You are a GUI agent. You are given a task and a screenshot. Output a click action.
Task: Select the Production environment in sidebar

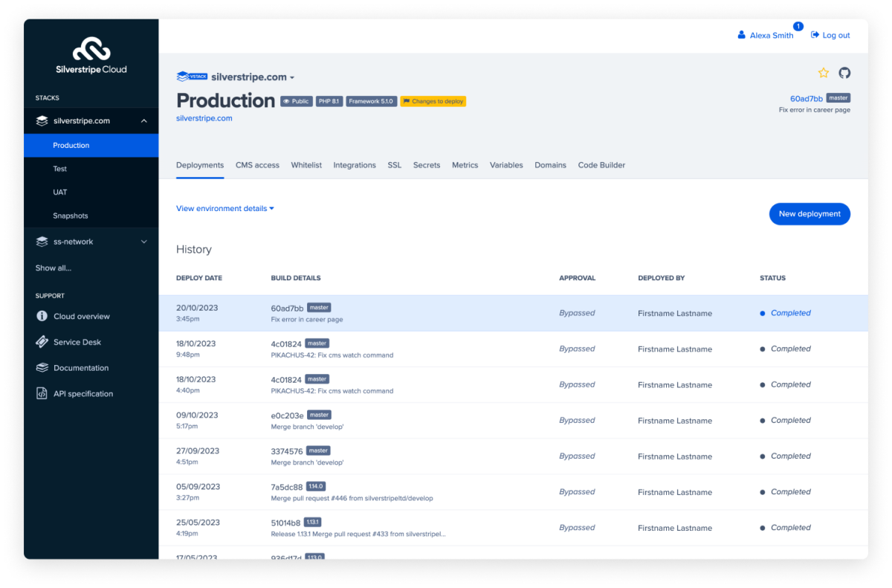[x=91, y=146]
